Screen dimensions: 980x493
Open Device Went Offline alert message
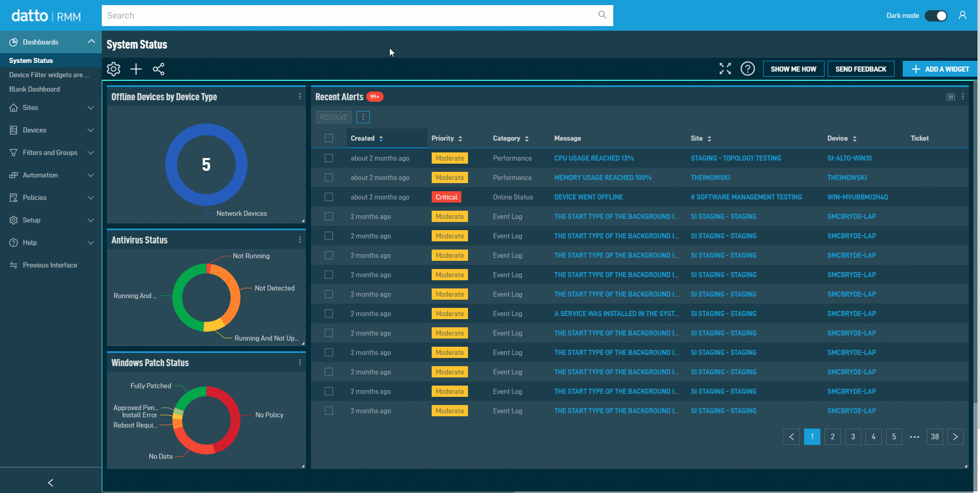(589, 197)
